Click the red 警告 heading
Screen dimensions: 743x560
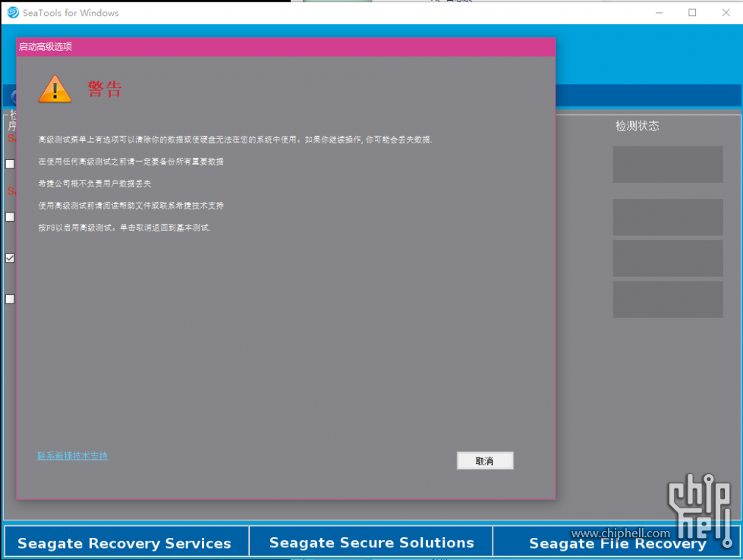pos(105,89)
